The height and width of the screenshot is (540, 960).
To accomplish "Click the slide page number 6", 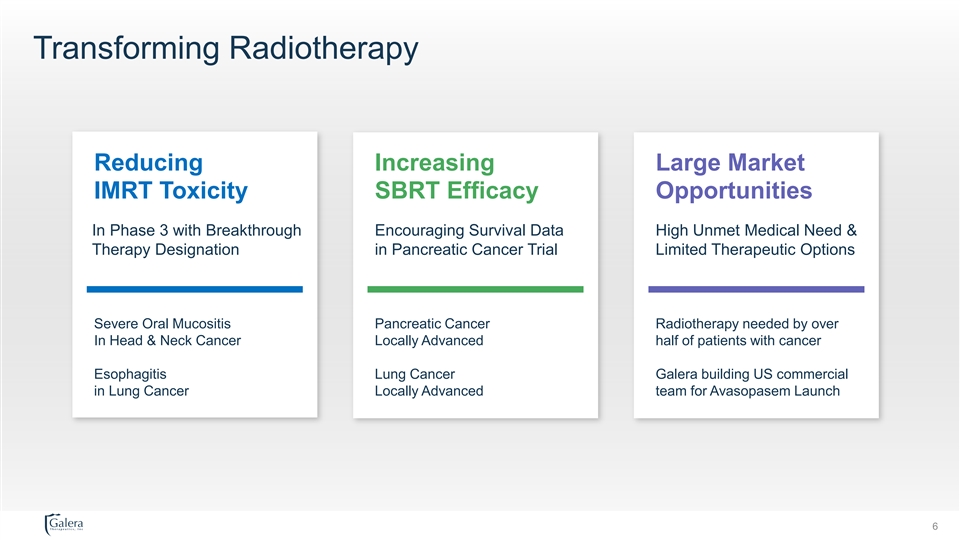I will pos(934,526).
